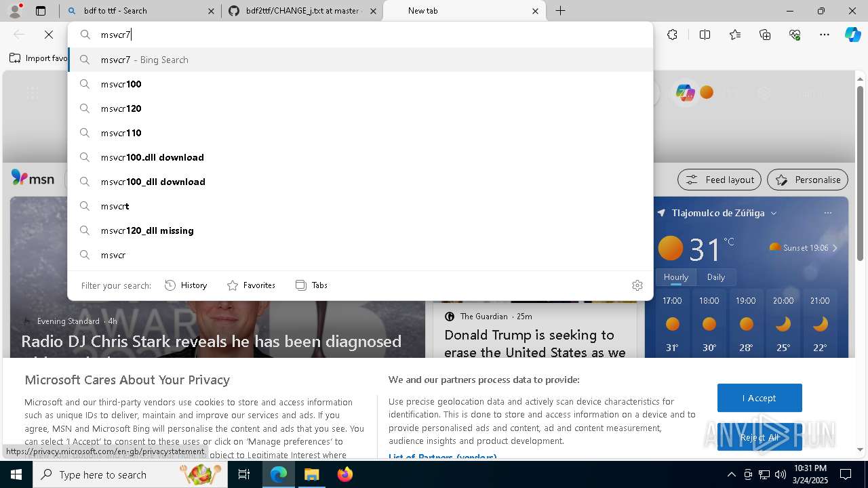The height and width of the screenshot is (488, 868).
Task: Click the Personalise button
Action: pyautogui.click(x=808, y=180)
